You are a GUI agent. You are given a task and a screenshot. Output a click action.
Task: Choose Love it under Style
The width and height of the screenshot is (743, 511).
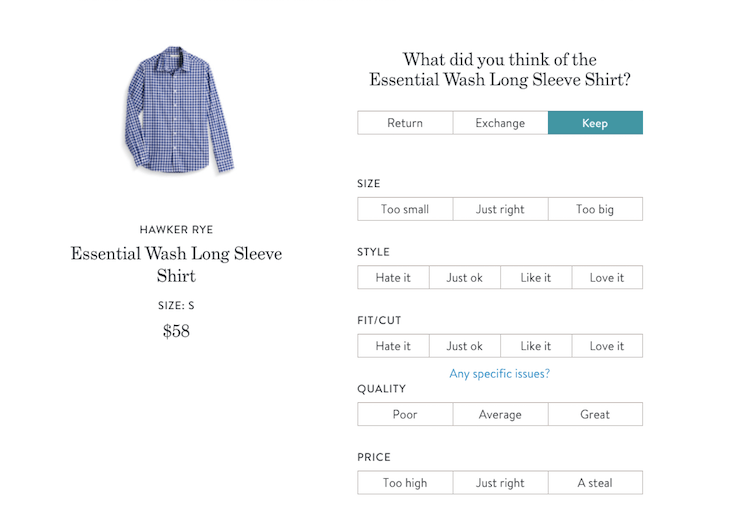pyautogui.click(x=607, y=277)
